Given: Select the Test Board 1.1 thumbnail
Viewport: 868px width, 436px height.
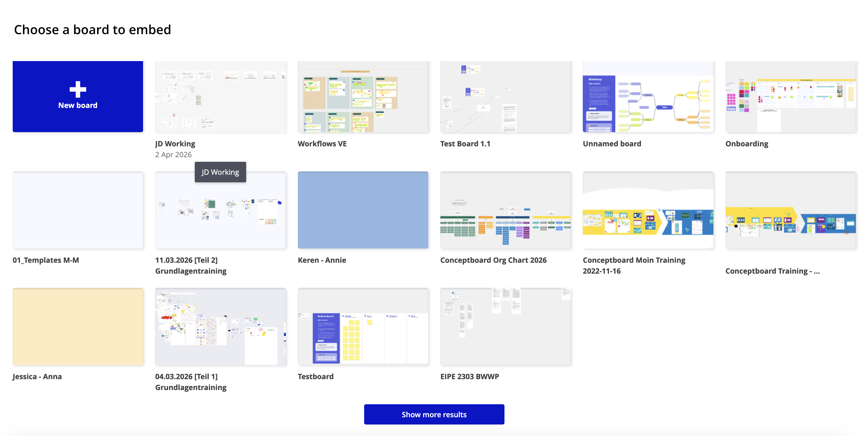Looking at the screenshot, I should 506,97.
